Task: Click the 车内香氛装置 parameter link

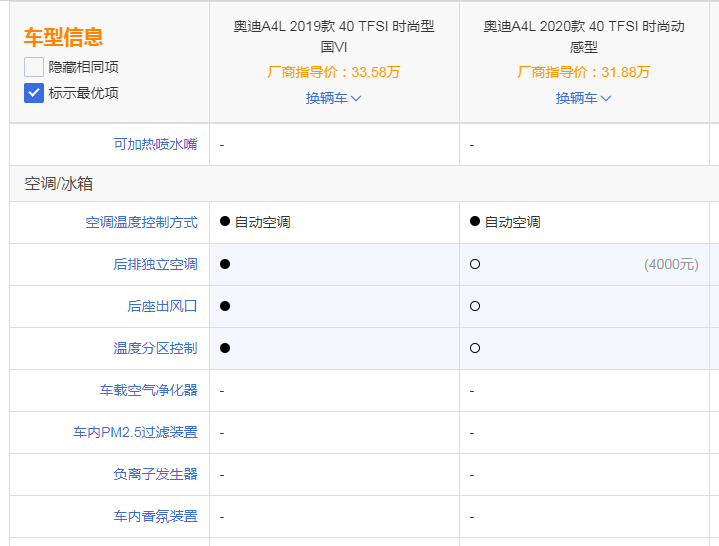Action: pos(155,516)
